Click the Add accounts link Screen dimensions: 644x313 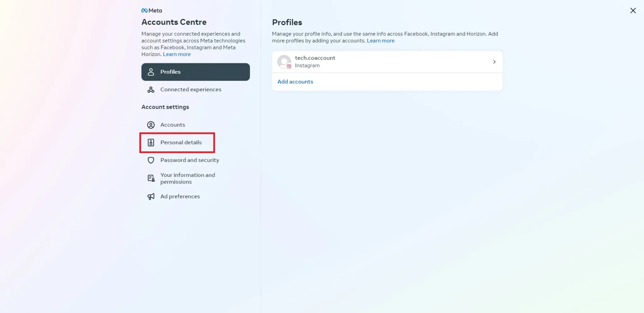295,82
